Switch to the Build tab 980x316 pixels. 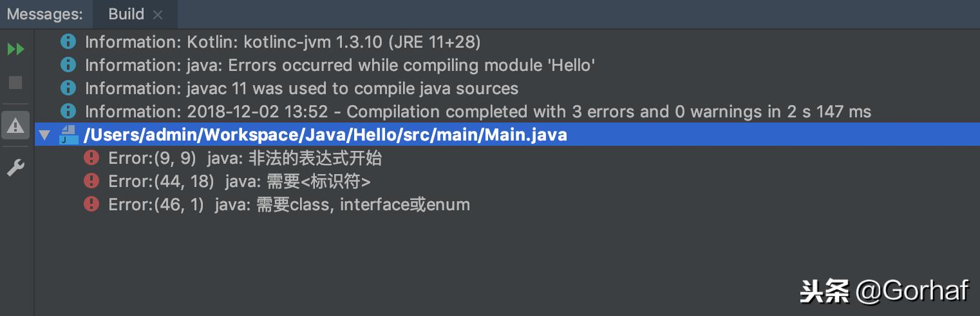tap(126, 14)
